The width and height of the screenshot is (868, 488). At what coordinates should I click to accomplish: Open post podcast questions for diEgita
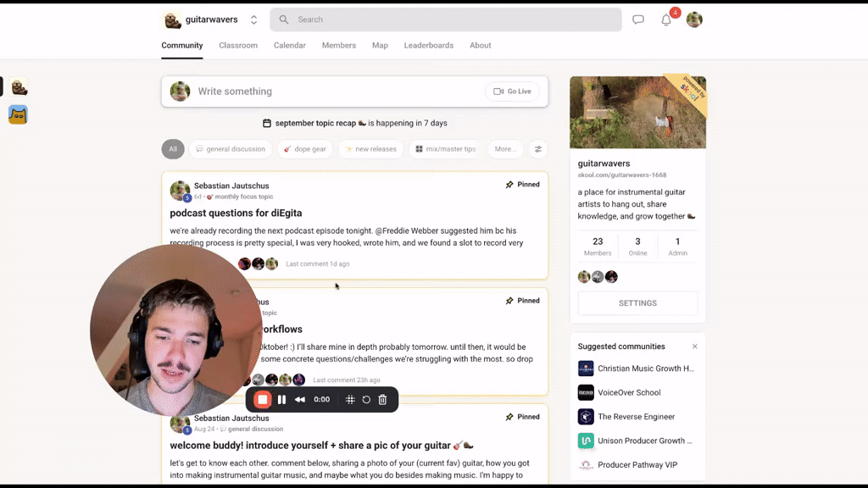236,213
